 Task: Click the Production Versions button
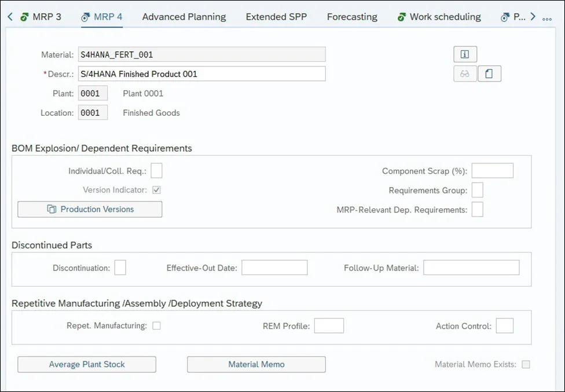point(90,209)
